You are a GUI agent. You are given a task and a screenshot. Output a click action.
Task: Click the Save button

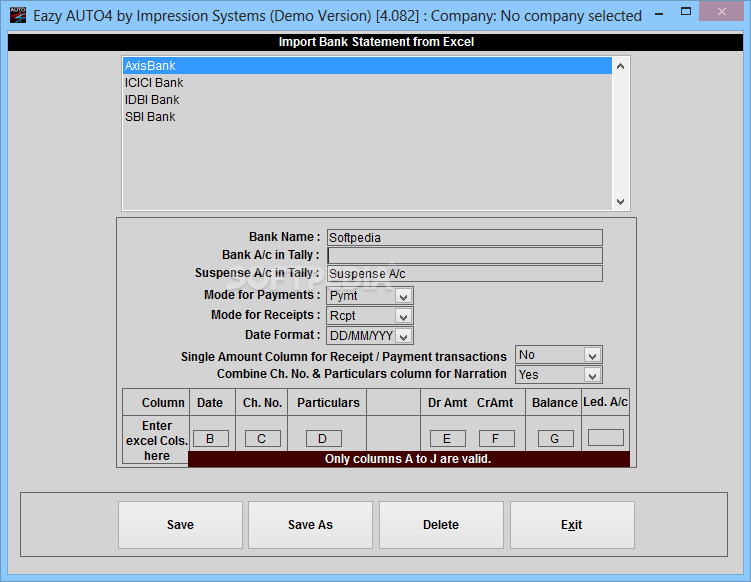[181, 525]
